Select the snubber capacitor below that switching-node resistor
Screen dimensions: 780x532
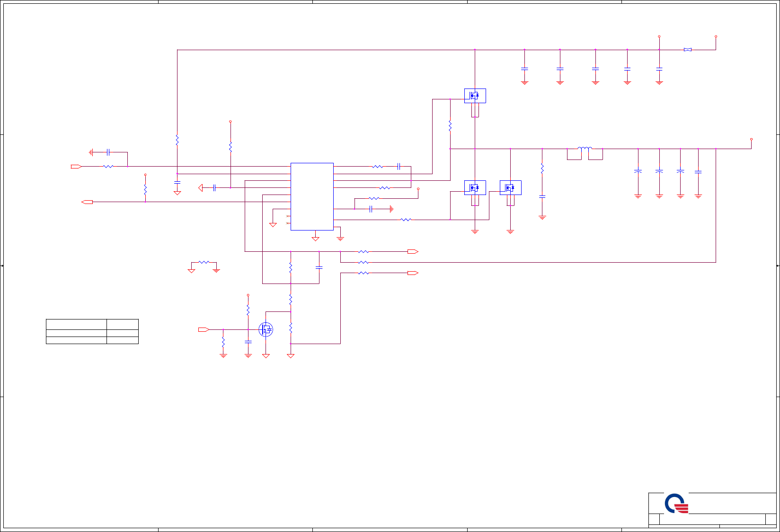tap(542, 196)
